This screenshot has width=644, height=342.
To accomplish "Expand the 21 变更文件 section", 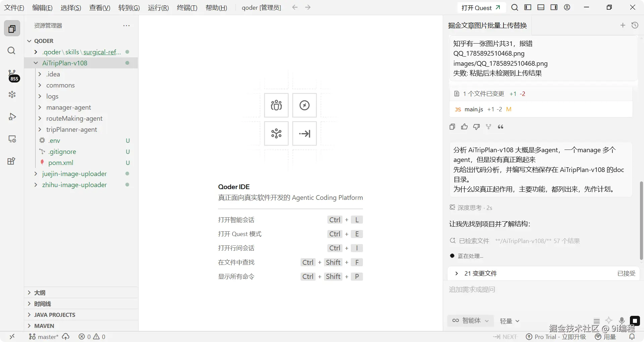I will [543, 273].
